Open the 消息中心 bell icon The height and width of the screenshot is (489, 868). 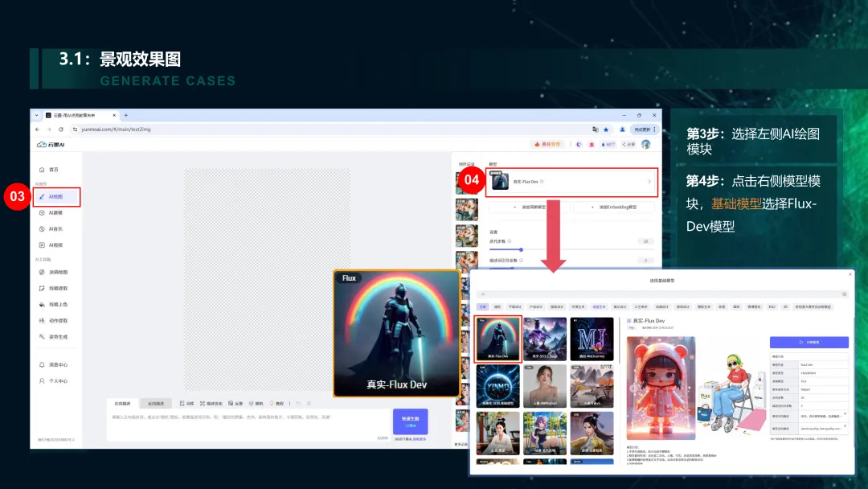click(42, 364)
